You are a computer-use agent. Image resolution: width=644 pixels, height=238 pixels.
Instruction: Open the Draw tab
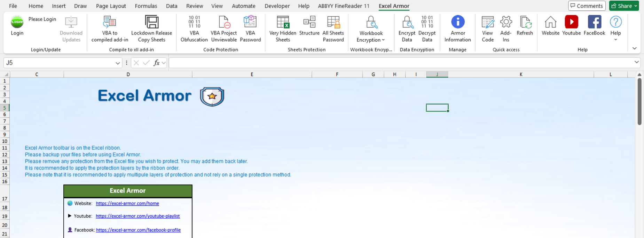click(80, 6)
